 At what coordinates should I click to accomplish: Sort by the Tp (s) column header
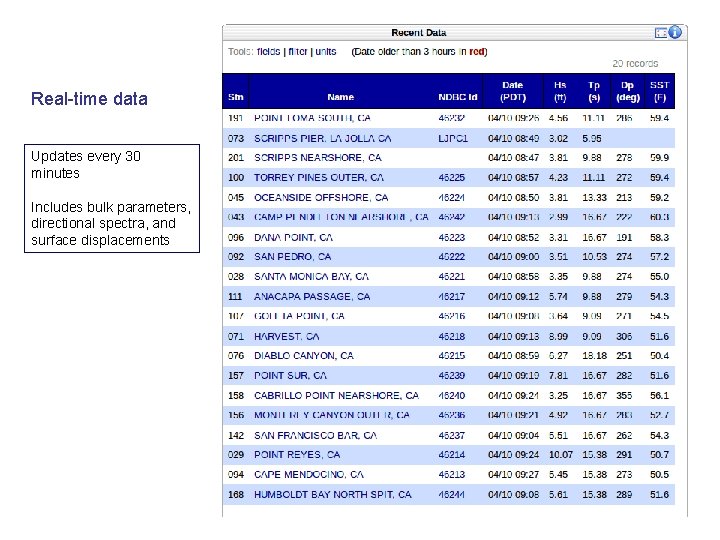(594, 91)
